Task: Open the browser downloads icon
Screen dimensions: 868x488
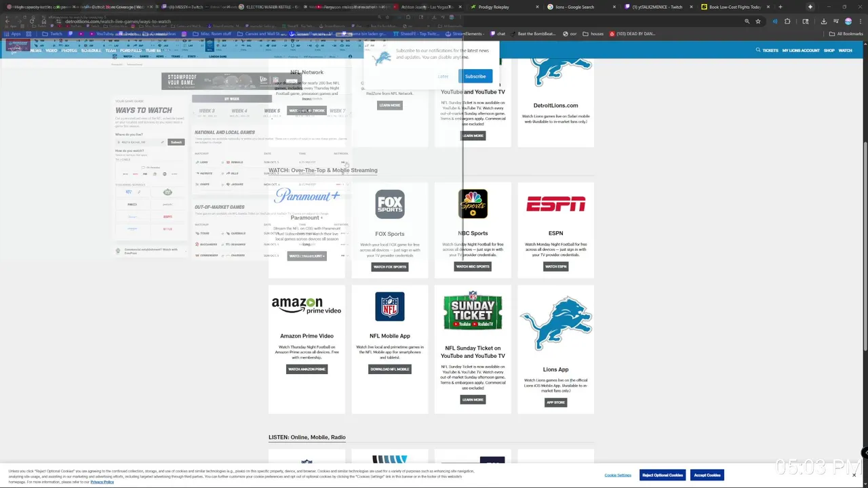Action: click(x=824, y=21)
